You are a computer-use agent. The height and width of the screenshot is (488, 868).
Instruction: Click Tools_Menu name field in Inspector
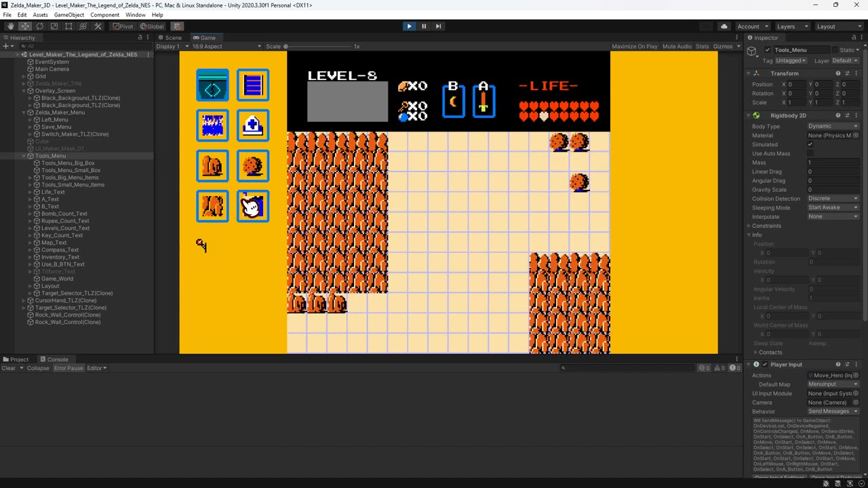pos(802,50)
